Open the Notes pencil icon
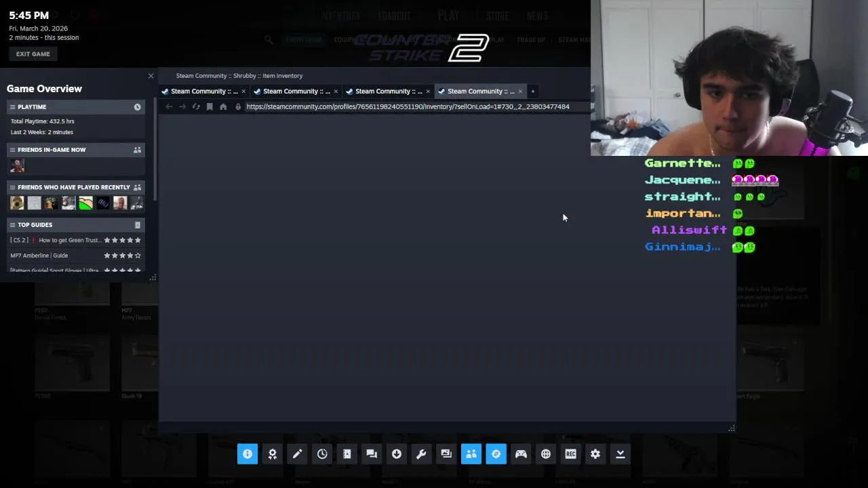 pos(297,454)
